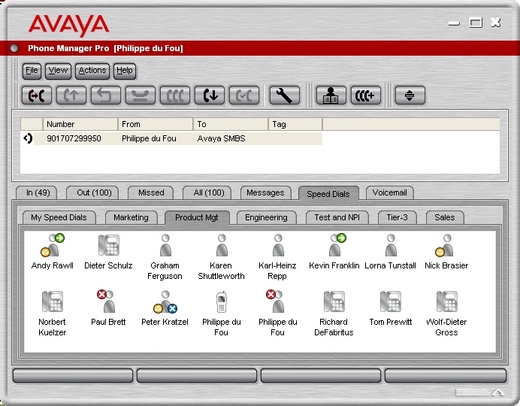Switch to the In (49) tab
Screen dimensions: 520x406
[38, 193]
